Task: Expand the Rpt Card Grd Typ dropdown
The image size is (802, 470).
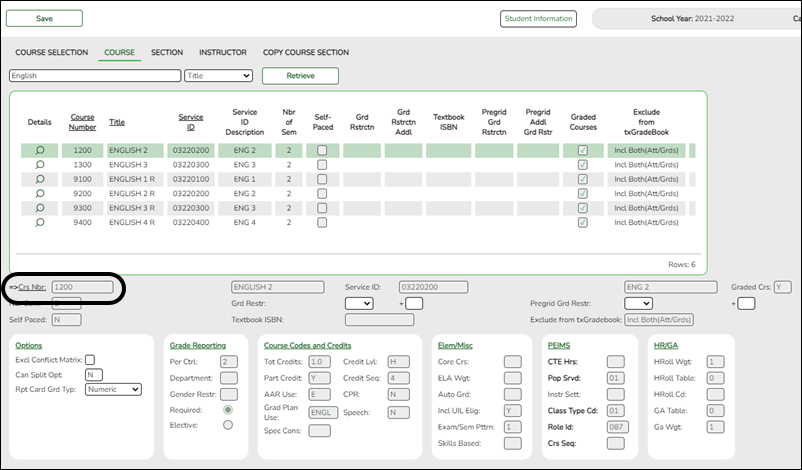Action: (x=113, y=389)
